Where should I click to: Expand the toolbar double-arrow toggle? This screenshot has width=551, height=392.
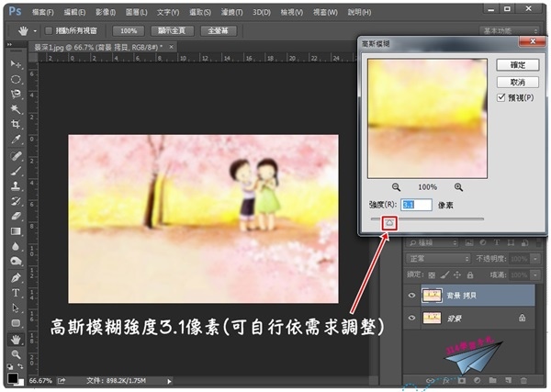[9, 45]
